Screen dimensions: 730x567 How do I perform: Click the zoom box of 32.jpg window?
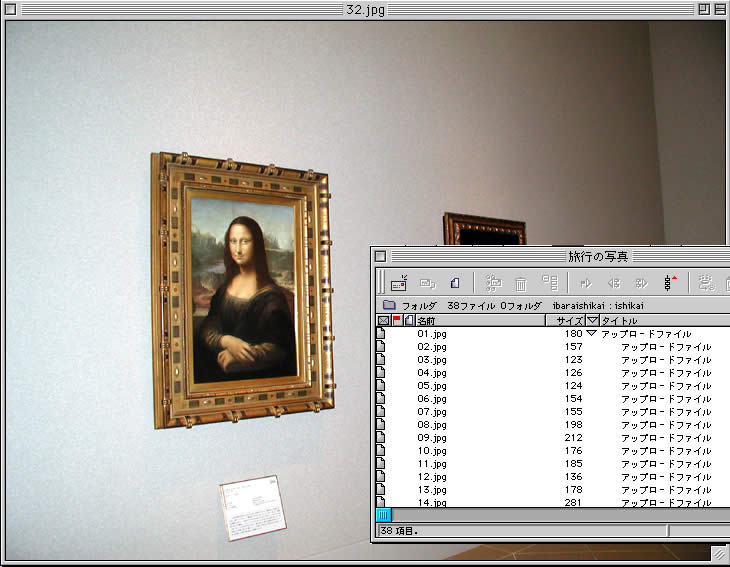tap(704, 9)
